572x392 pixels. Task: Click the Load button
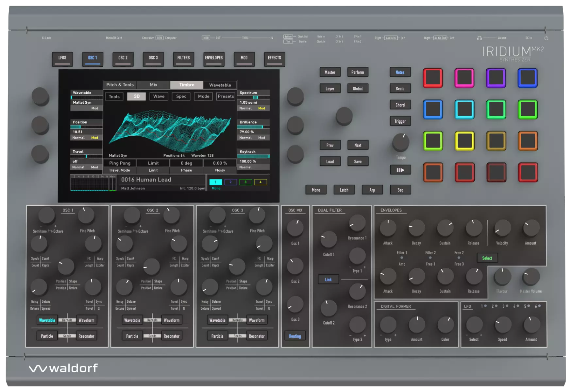(330, 162)
